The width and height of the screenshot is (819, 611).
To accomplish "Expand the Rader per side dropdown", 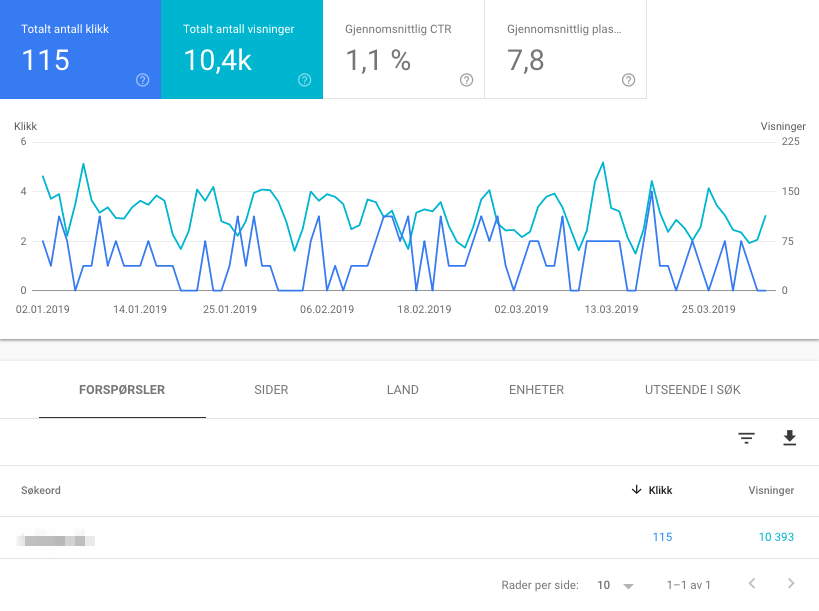I will coord(615,585).
